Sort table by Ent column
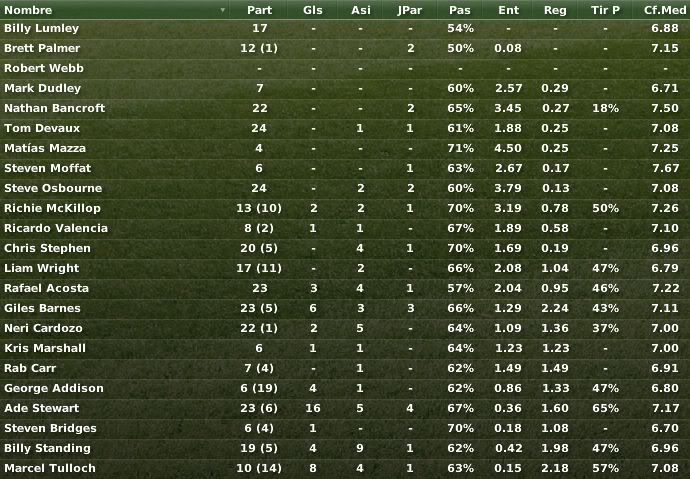This screenshot has width=690, height=479. pos(508,10)
